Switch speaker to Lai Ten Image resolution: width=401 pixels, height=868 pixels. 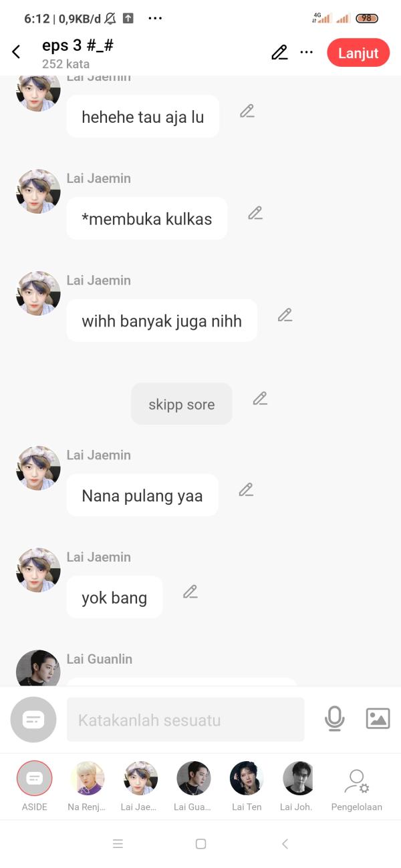point(247,786)
